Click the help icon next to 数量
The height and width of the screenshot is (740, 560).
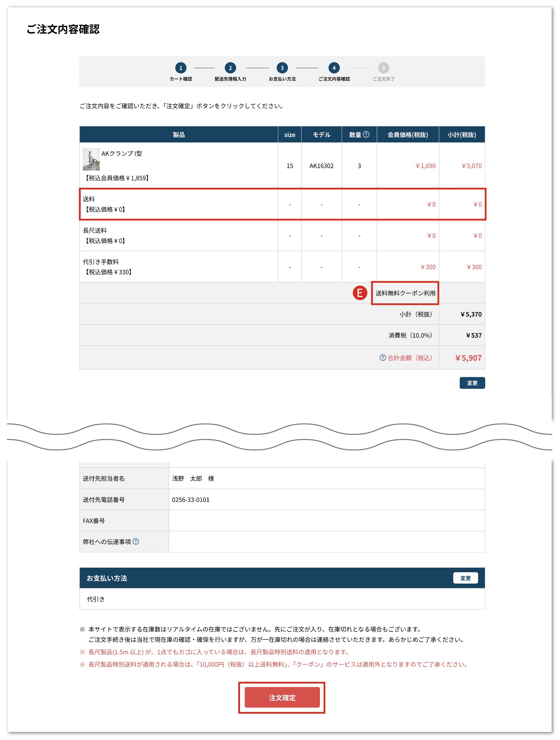click(x=366, y=134)
